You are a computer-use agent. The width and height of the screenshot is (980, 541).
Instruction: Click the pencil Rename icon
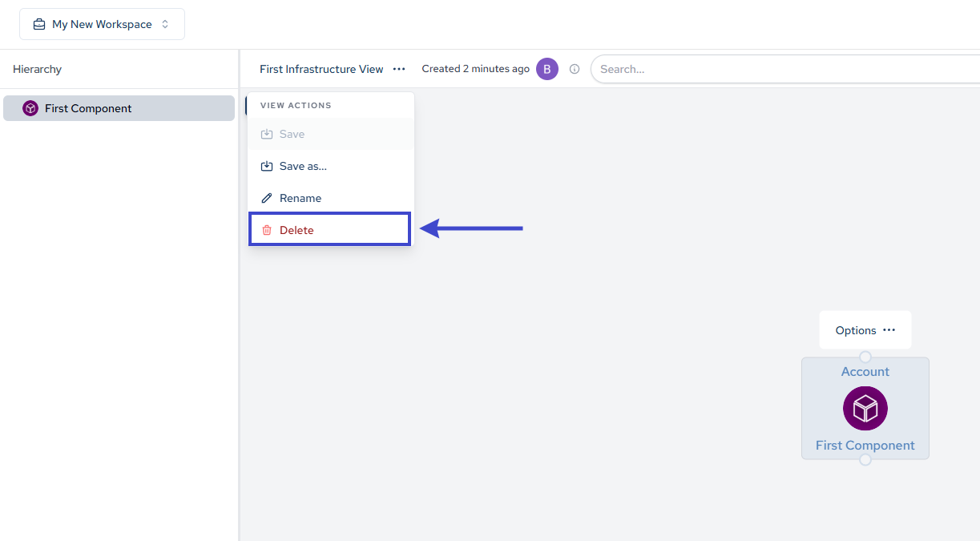(x=267, y=198)
